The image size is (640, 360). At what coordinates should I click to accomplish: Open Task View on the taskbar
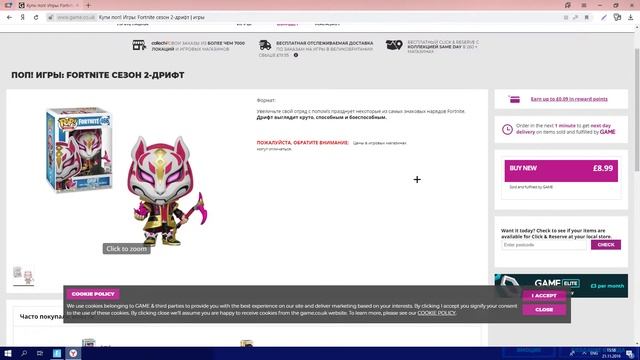pos(40,353)
